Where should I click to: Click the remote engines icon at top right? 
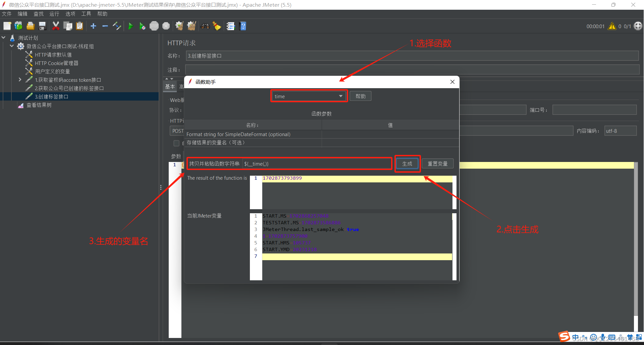coord(638,26)
